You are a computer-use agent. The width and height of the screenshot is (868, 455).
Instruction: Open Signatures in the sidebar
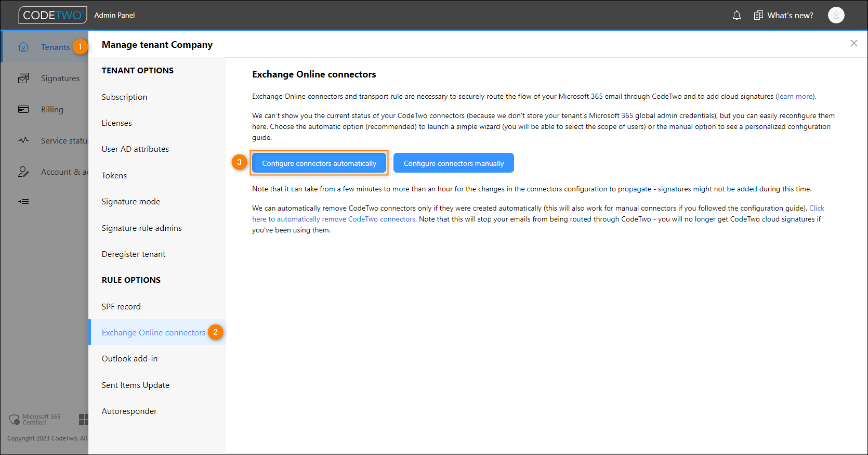tap(60, 79)
